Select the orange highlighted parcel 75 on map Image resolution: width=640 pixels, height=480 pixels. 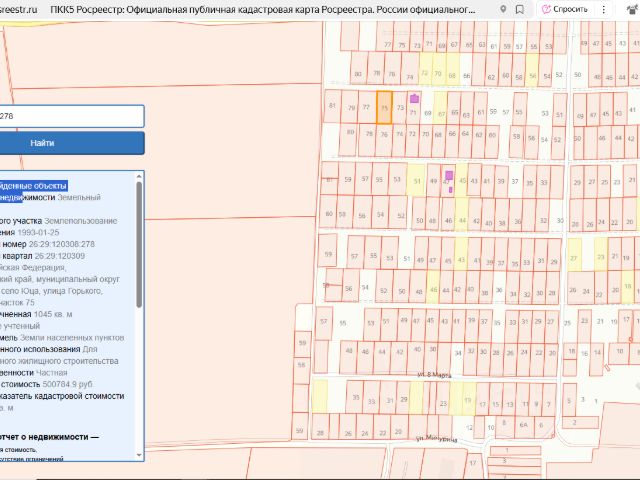click(384, 108)
